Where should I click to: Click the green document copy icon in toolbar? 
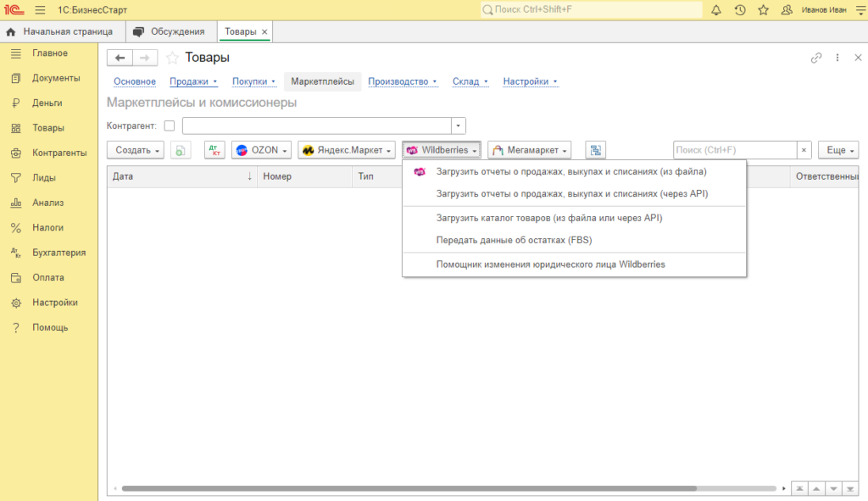pyautogui.click(x=181, y=150)
